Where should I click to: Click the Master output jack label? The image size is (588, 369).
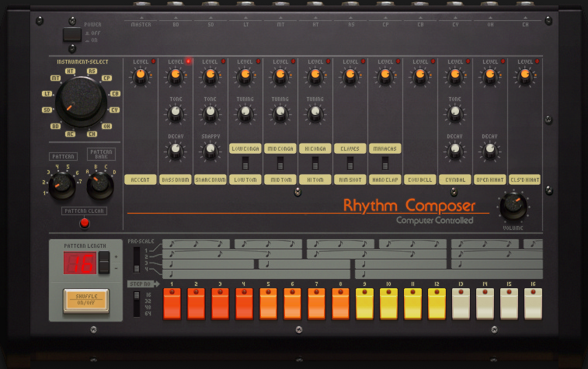pyautogui.click(x=141, y=25)
